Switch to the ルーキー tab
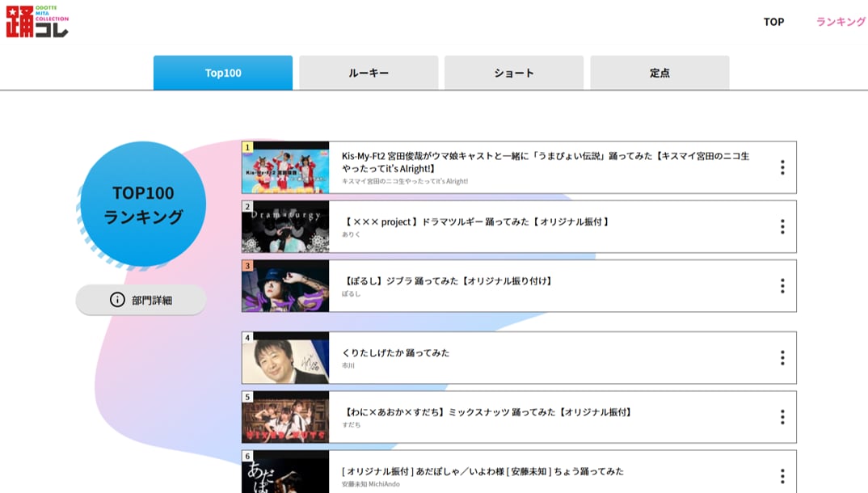 [x=369, y=73]
